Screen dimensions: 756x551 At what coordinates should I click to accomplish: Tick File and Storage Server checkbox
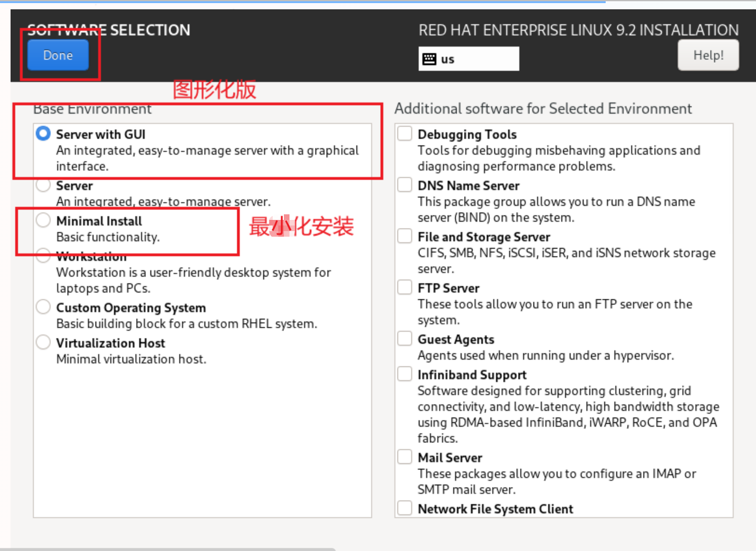click(405, 237)
